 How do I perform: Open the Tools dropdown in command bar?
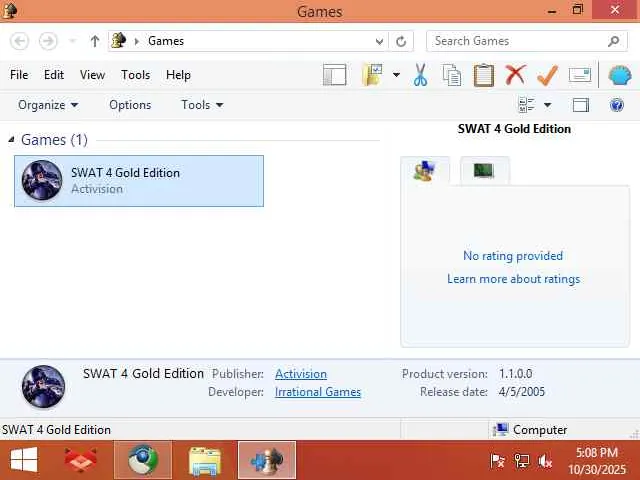click(202, 105)
